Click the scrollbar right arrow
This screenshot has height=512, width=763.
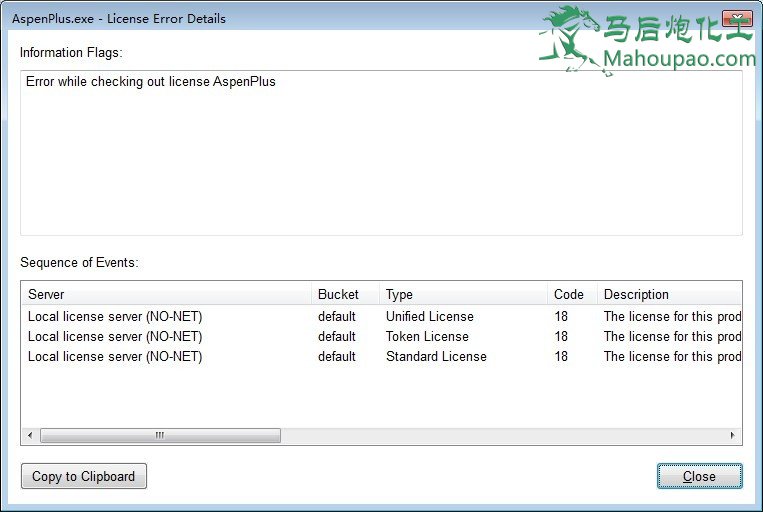click(x=732, y=435)
